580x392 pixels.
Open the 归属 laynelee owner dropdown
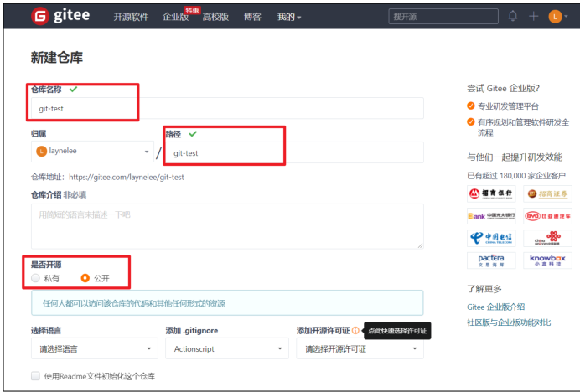(92, 152)
